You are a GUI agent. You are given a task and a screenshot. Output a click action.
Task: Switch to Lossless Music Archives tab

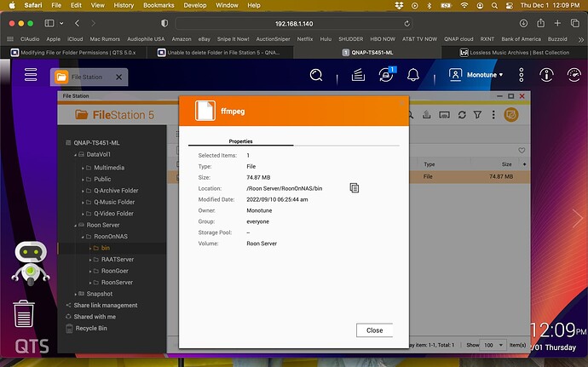click(514, 53)
